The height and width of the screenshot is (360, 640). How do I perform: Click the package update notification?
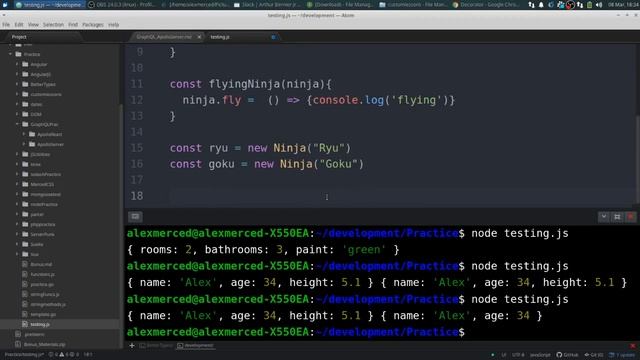pyautogui.click(x=622, y=355)
